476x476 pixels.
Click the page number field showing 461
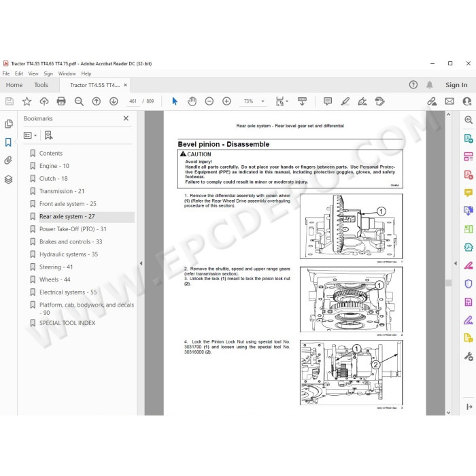(x=133, y=101)
